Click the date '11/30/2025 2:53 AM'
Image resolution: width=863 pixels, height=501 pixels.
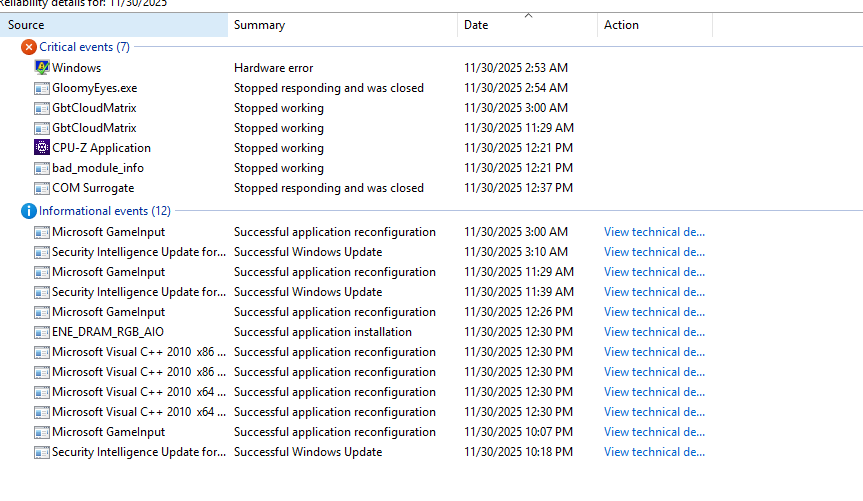(x=516, y=68)
